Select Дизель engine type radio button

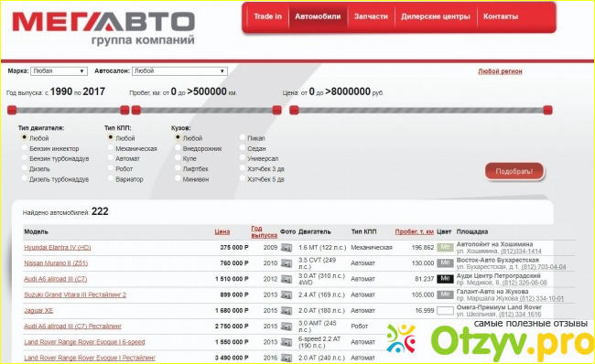[25, 168]
